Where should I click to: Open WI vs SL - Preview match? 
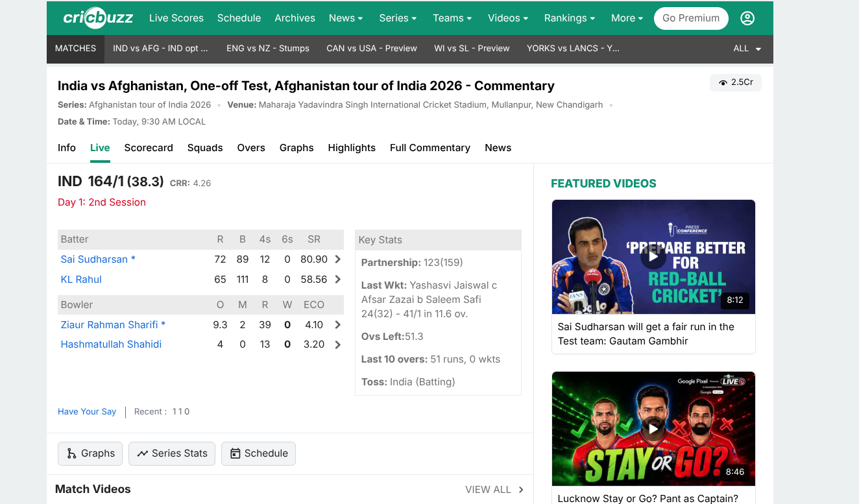(472, 49)
